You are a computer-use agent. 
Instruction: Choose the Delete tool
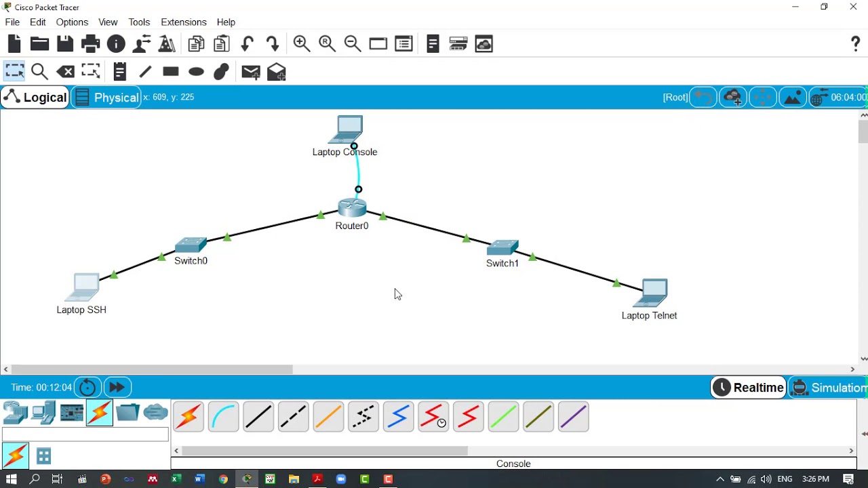65,71
